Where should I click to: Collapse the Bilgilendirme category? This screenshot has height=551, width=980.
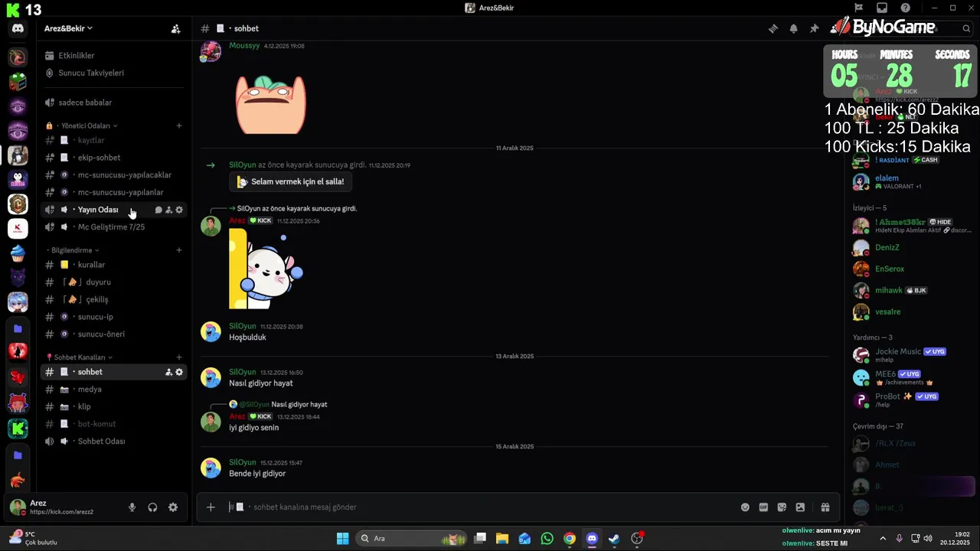[x=75, y=250]
